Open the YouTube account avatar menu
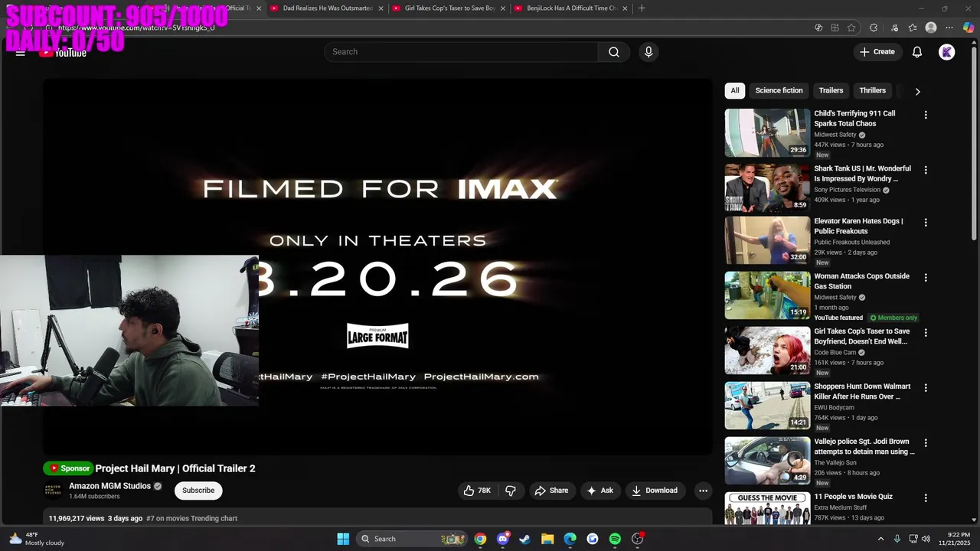Viewport: 980px width, 551px height. coord(947,52)
